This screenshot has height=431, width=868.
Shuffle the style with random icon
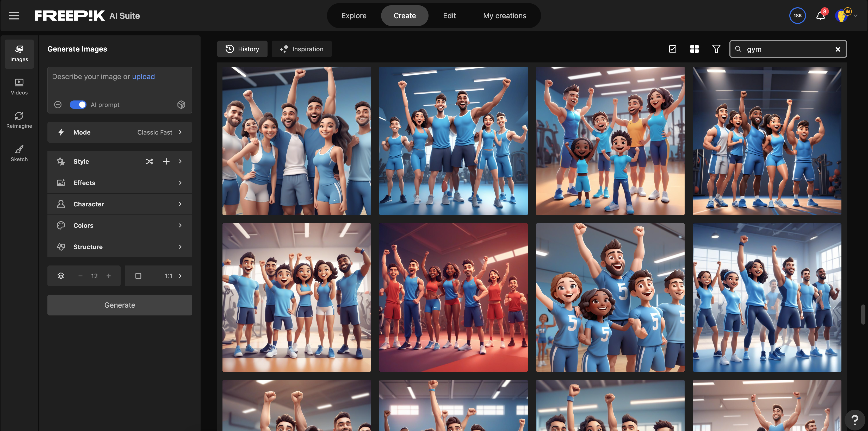pyautogui.click(x=149, y=162)
